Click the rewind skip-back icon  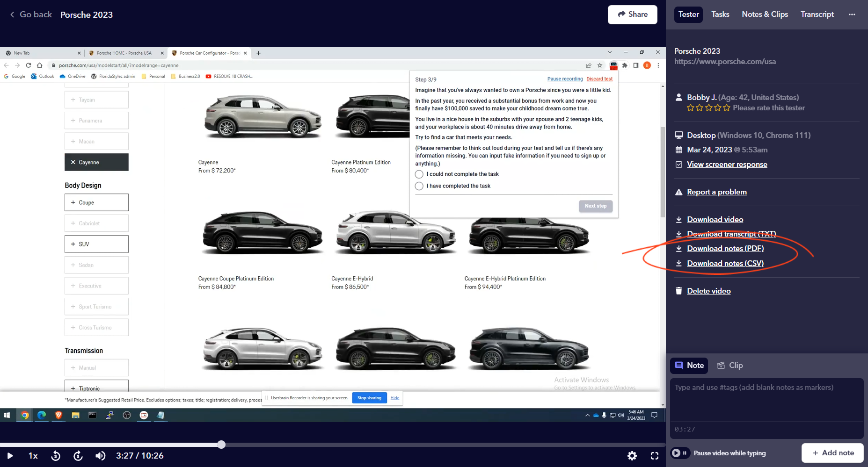56,456
